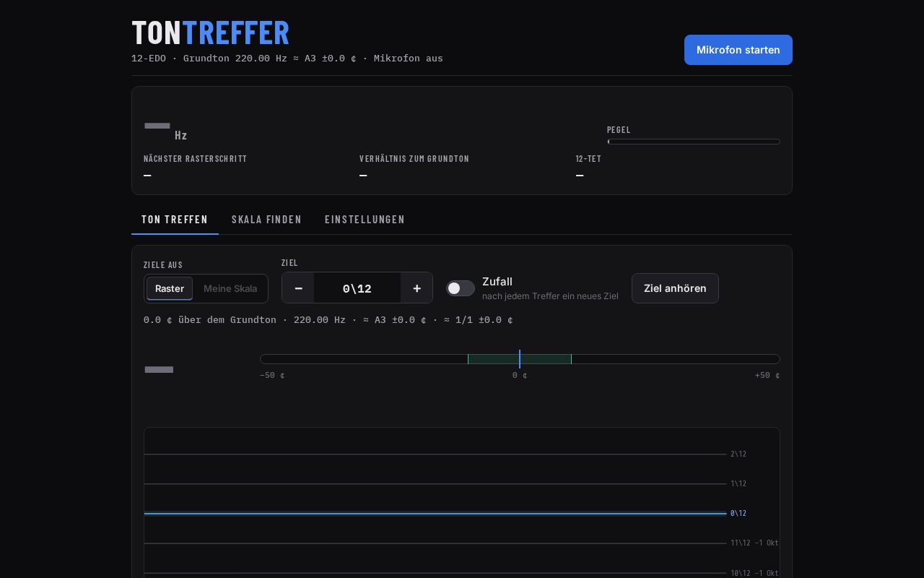Open the Skala finden tab
This screenshot has height=578, width=924.
click(x=266, y=219)
